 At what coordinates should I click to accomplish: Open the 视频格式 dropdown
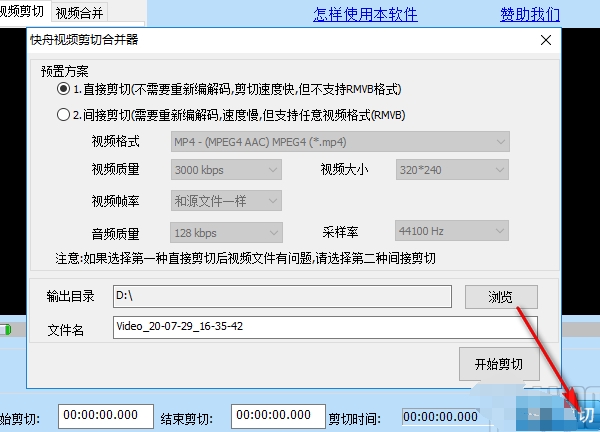pyautogui.click(x=340, y=141)
